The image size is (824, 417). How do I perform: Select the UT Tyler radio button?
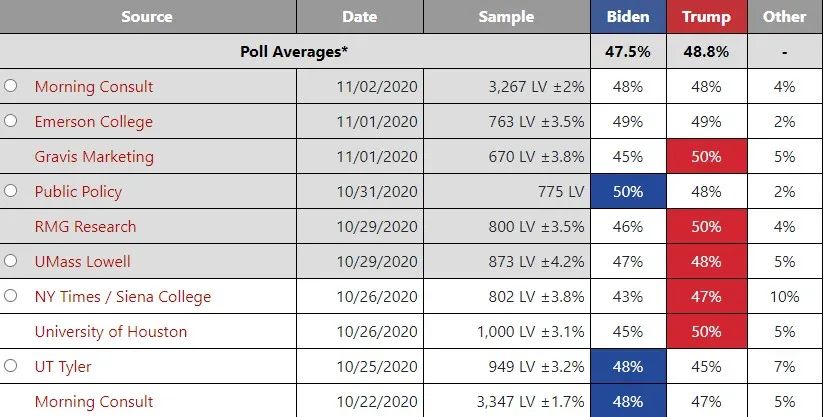(x=11, y=366)
